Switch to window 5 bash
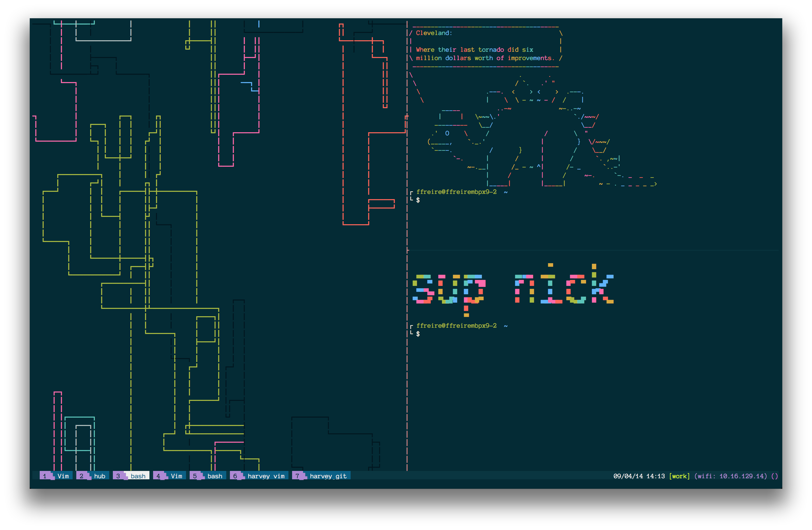The image size is (812, 530). click(x=208, y=476)
